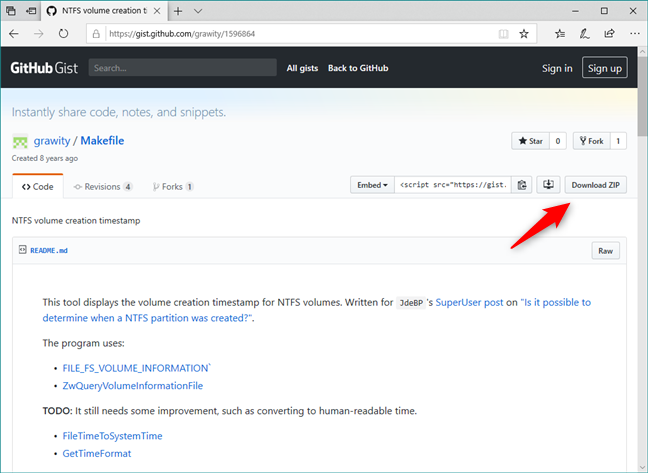Click Download ZIP button
The width and height of the screenshot is (648, 473).
click(x=596, y=185)
